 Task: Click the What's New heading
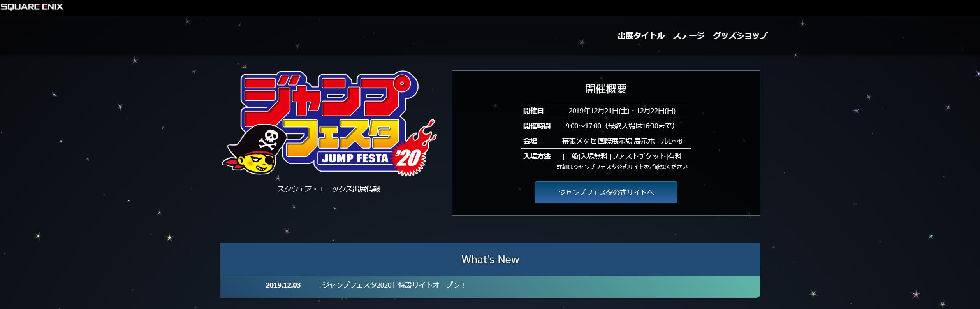pyautogui.click(x=490, y=260)
